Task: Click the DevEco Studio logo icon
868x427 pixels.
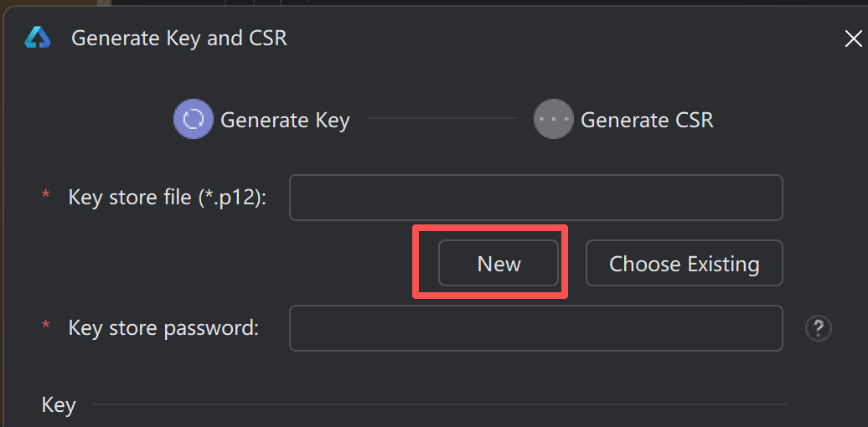Action: tap(38, 38)
